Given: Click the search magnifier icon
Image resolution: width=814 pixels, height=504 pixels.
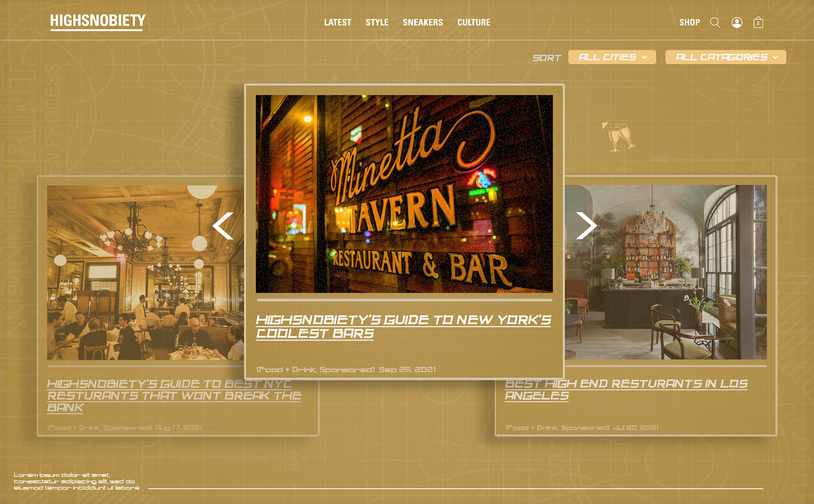Looking at the screenshot, I should pyautogui.click(x=715, y=22).
